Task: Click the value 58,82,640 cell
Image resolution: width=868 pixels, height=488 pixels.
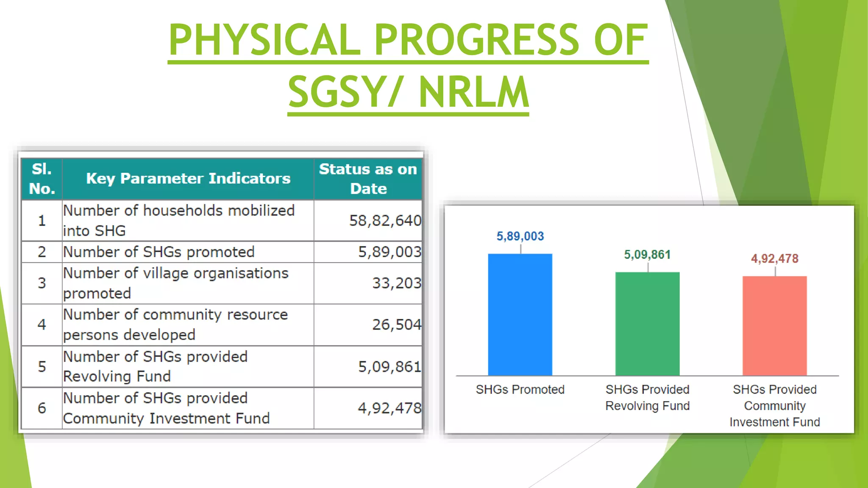Action: (x=385, y=221)
